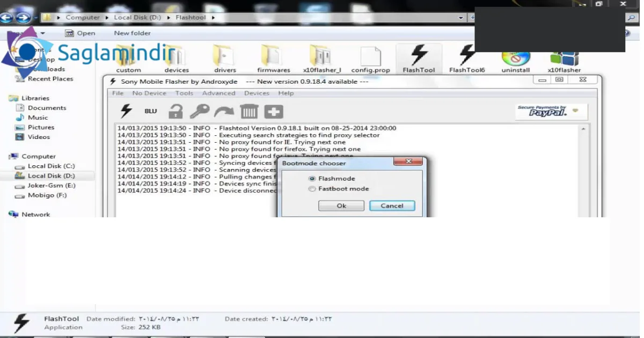Viewport: 644px width, 338px height.
Task: Click the PayPal secure payments banner
Action: pos(552,112)
